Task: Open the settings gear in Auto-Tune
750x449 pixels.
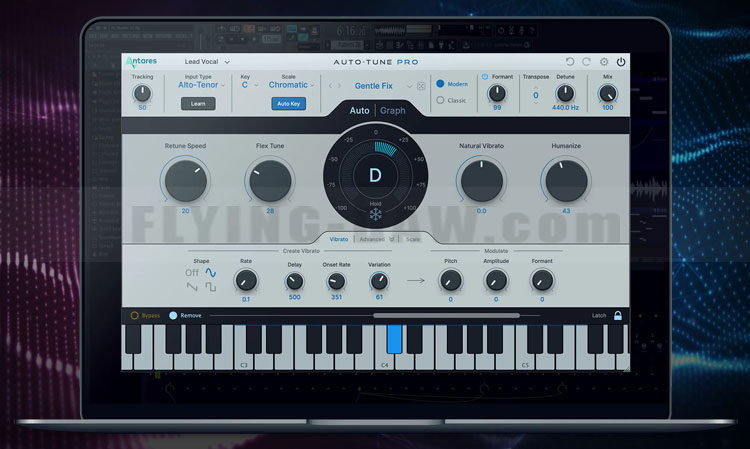Action: point(604,62)
